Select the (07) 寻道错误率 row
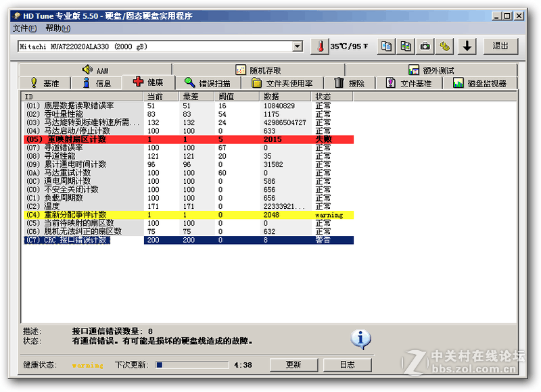 click(x=189, y=147)
